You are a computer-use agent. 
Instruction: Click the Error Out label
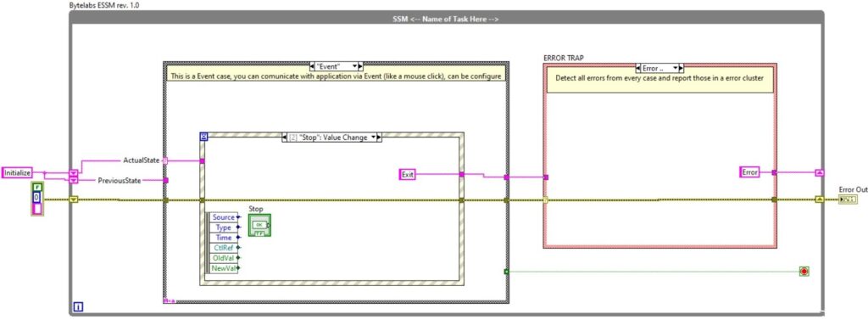click(853, 189)
